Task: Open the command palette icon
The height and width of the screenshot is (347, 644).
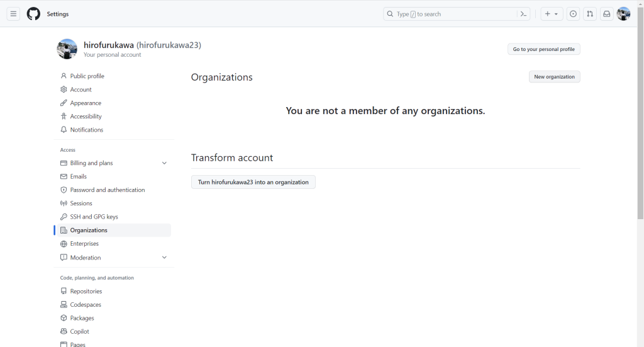Action: point(523,14)
